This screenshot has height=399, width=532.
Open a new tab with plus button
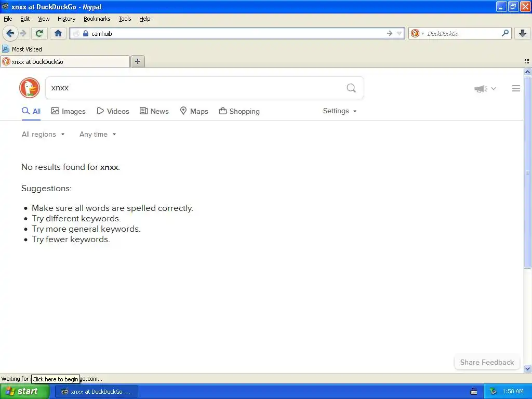tap(137, 61)
